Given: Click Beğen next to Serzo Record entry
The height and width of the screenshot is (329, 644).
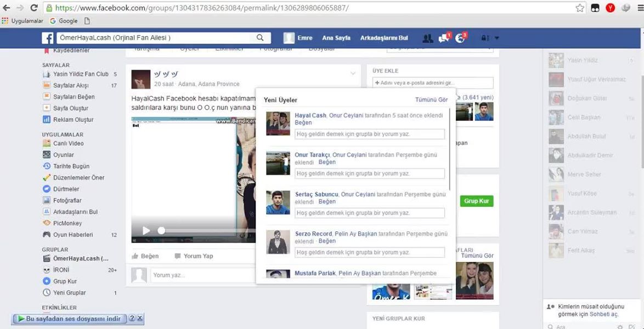Looking at the screenshot, I should [x=327, y=241].
